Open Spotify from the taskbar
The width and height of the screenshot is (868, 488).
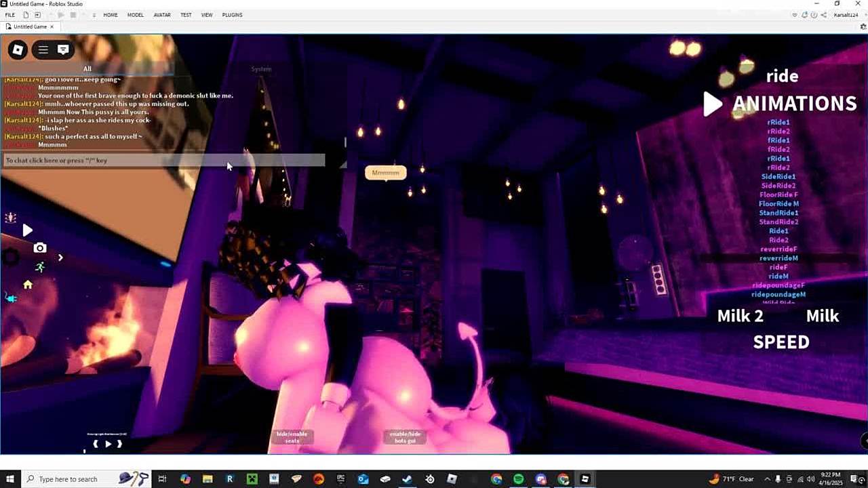pyautogui.click(x=519, y=479)
